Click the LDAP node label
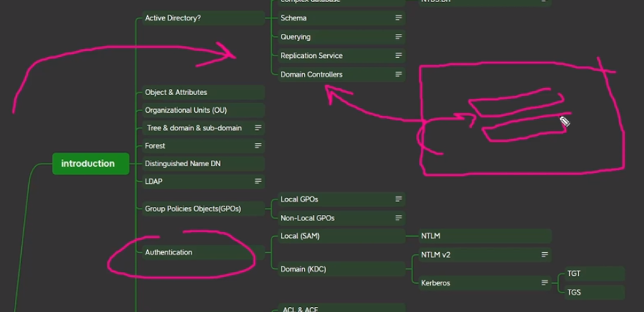Viewport: 644px width, 312px height. pos(153,181)
